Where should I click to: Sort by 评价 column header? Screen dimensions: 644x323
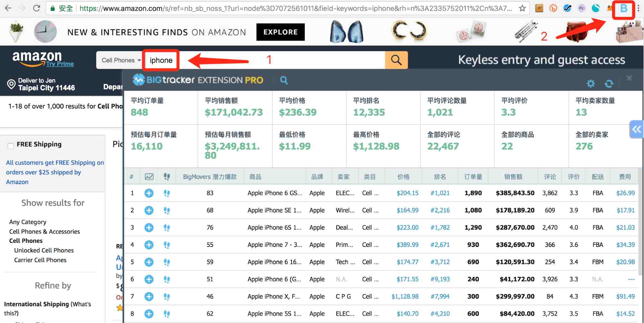tap(574, 177)
